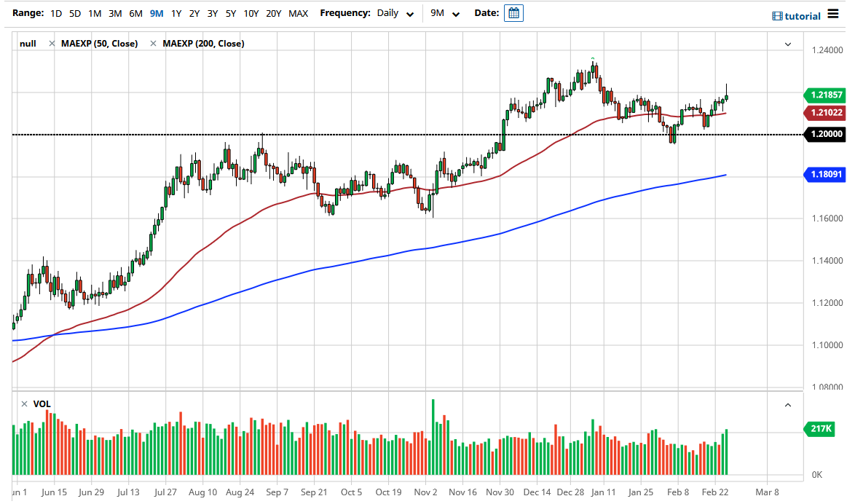Select the 3M range
This screenshot has height=504, width=847.
point(115,14)
